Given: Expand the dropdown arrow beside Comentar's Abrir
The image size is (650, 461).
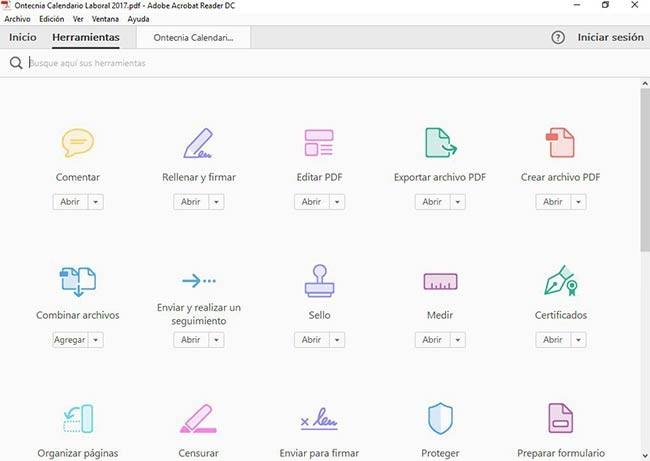Looking at the screenshot, I should [96, 202].
